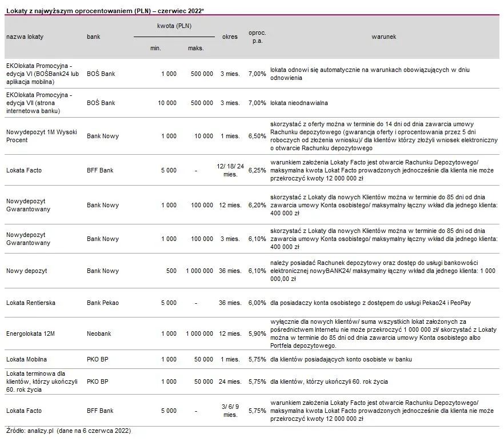The height and width of the screenshot is (442, 504).
Task: Click '1 mies.' in Lokata Mobilna row
Action: click(230, 359)
